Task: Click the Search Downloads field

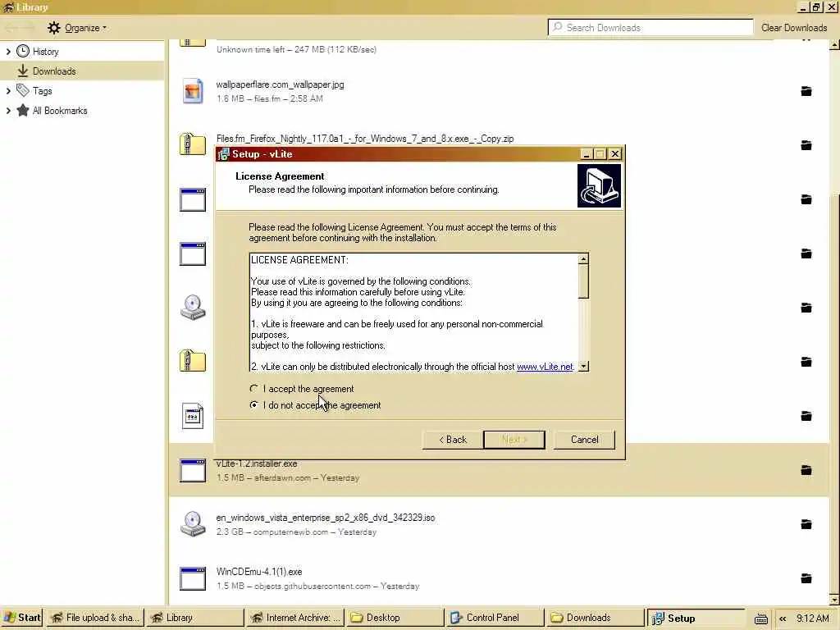Action: (651, 27)
